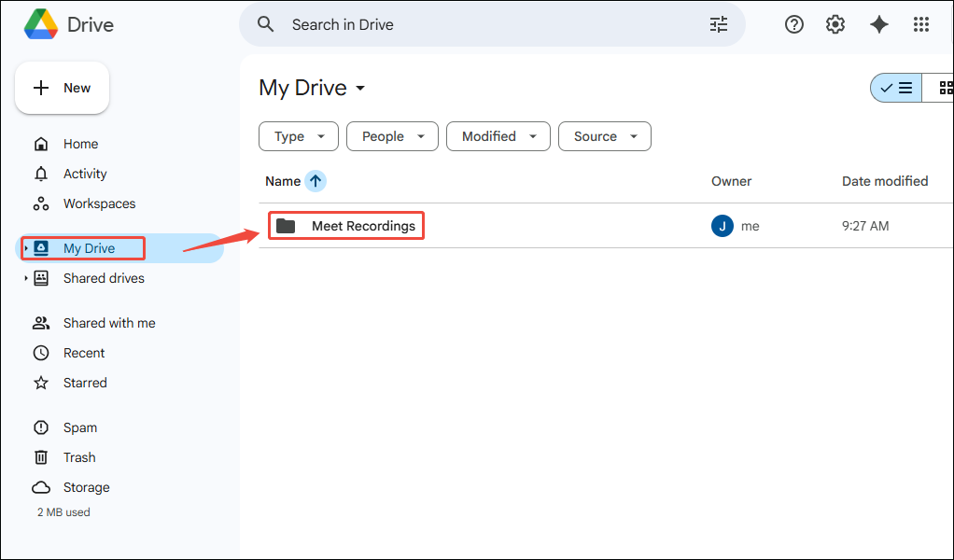Open the Type filter dropdown

pos(298,136)
